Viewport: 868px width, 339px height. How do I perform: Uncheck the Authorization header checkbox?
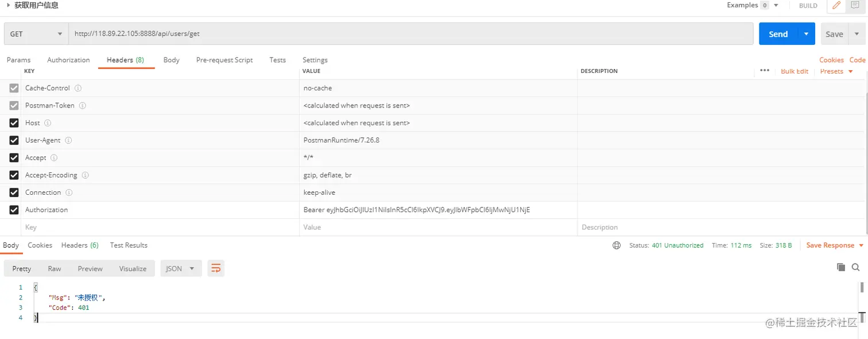(14, 210)
